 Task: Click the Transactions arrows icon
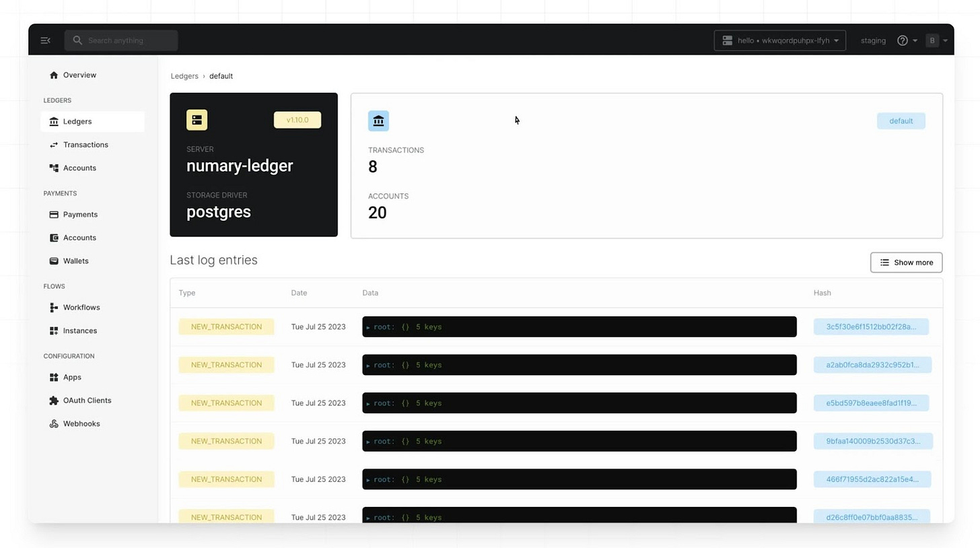[54, 145]
